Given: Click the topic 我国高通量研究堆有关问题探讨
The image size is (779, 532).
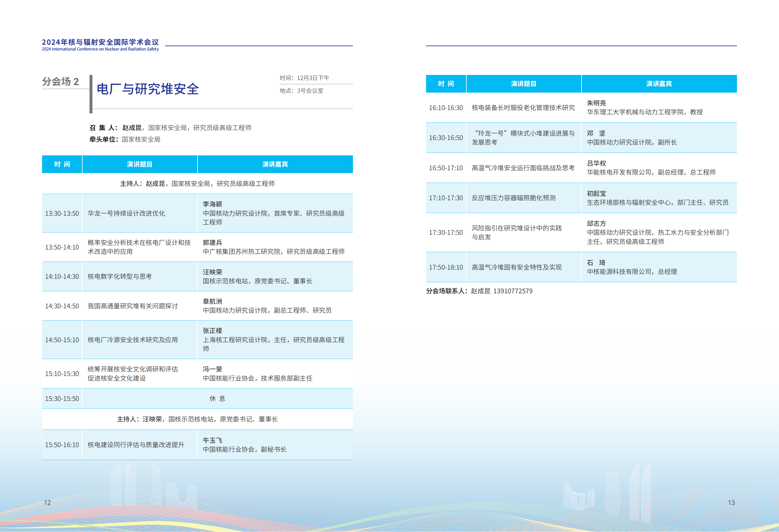Looking at the screenshot, I should [133, 306].
